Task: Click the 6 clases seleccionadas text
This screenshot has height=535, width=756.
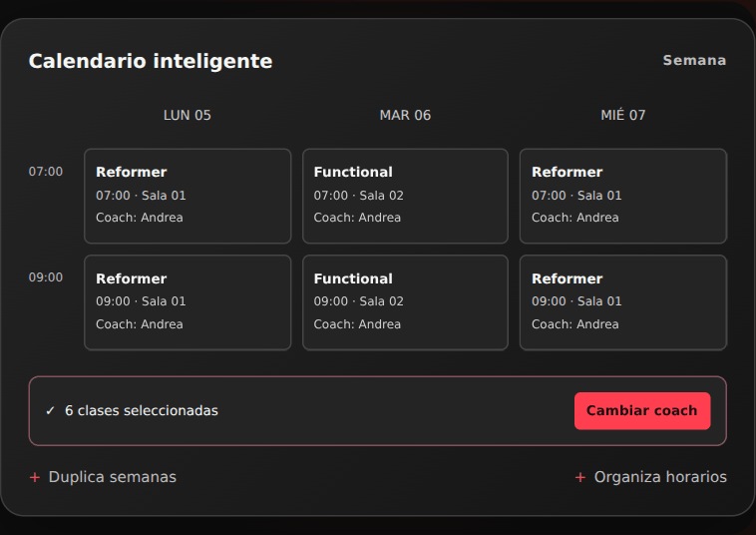Action: (142, 410)
